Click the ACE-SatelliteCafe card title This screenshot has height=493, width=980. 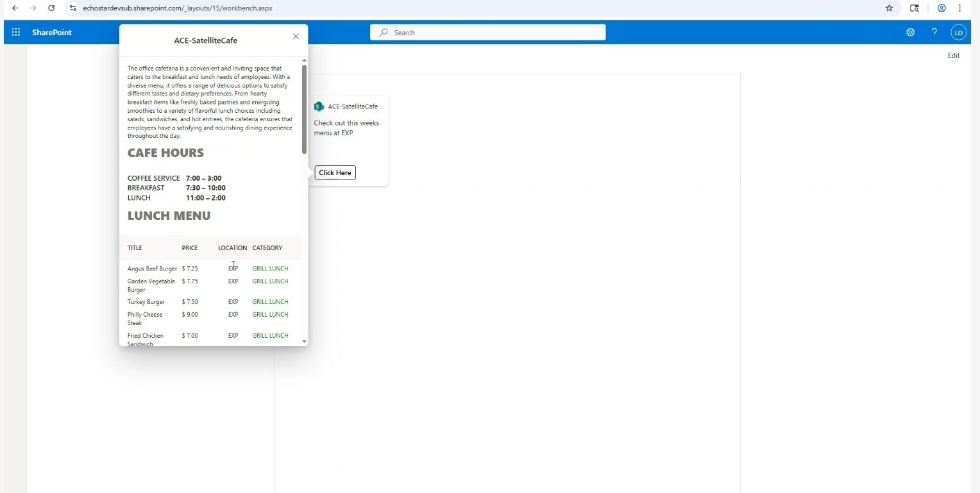[353, 106]
